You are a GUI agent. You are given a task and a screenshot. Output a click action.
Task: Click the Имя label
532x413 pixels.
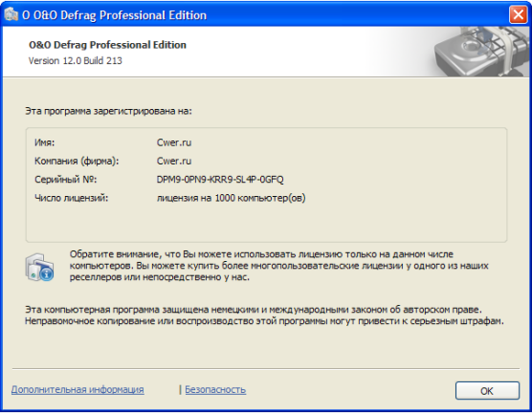[44, 142]
